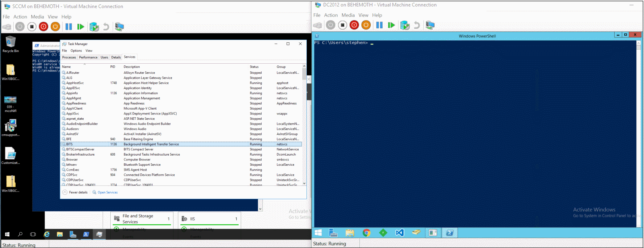Click Enhanced Session icon in DC2012 VM toolbar
The width and height of the screenshot is (644, 248).
pyautogui.click(x=430, y=25)
